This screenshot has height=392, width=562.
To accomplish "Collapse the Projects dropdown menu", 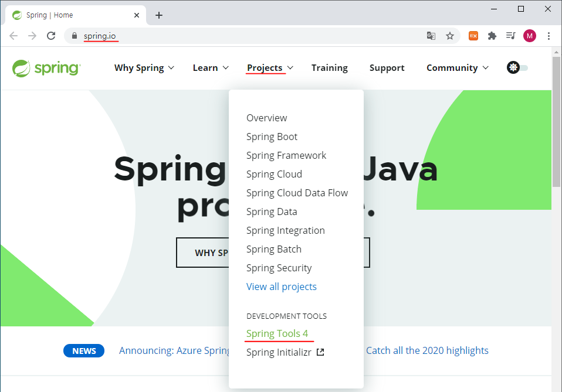I will pyautogui.click(x=270, y=67).
